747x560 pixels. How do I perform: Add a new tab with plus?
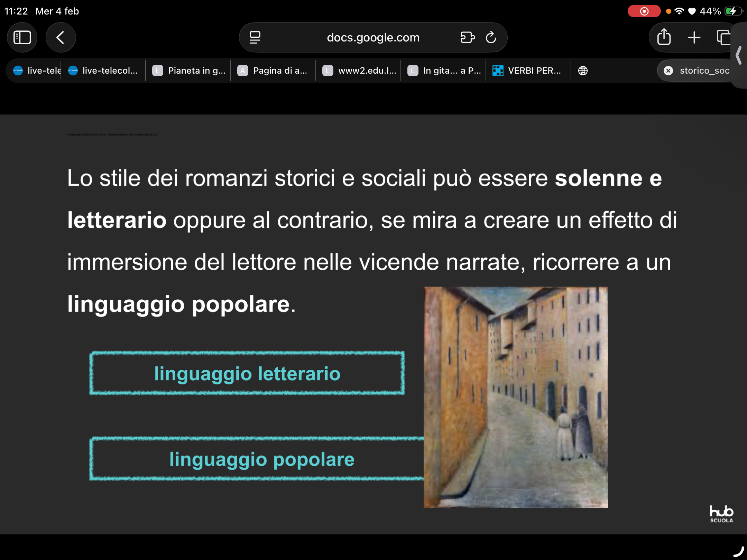[694, 37]
